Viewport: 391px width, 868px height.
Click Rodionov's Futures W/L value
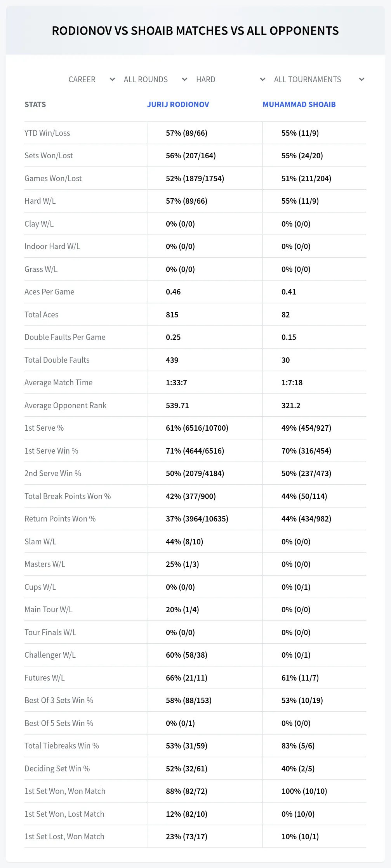coord(186,678)
